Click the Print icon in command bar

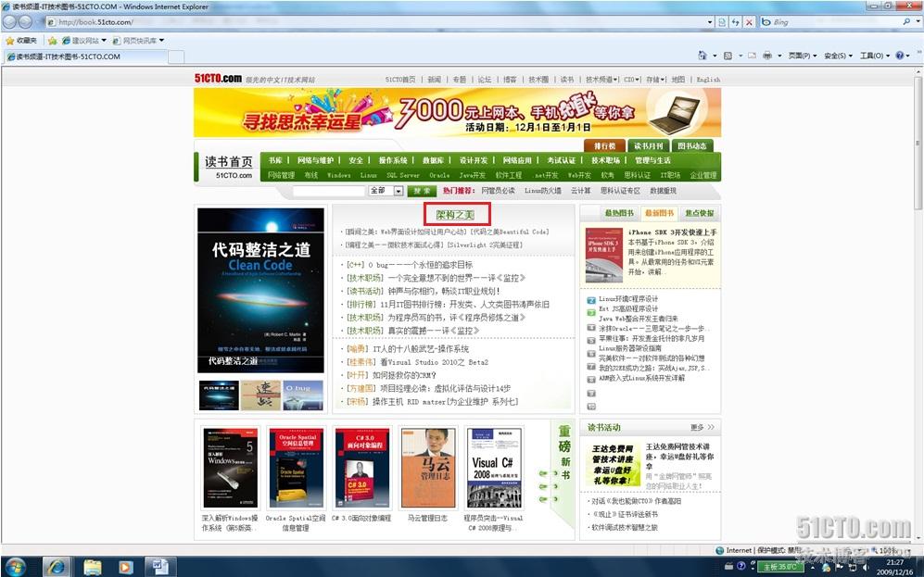click(x=766, y=56)
